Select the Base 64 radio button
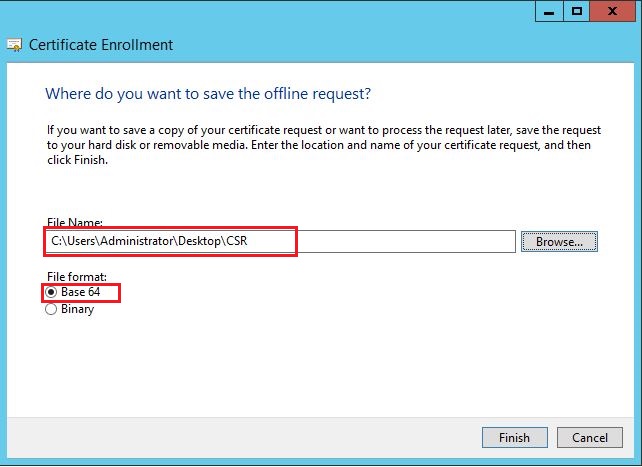642x467 pixels. 52,292
